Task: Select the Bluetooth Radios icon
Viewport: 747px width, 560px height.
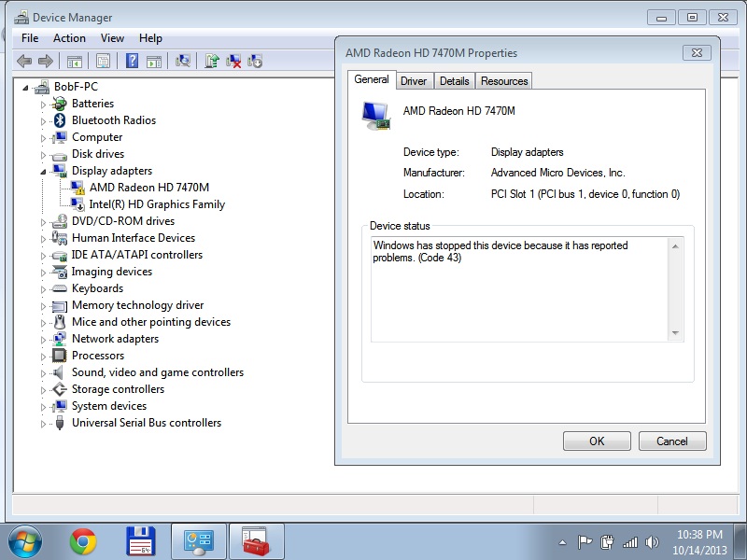Action: pyautogui.click(x=59, y=120)
